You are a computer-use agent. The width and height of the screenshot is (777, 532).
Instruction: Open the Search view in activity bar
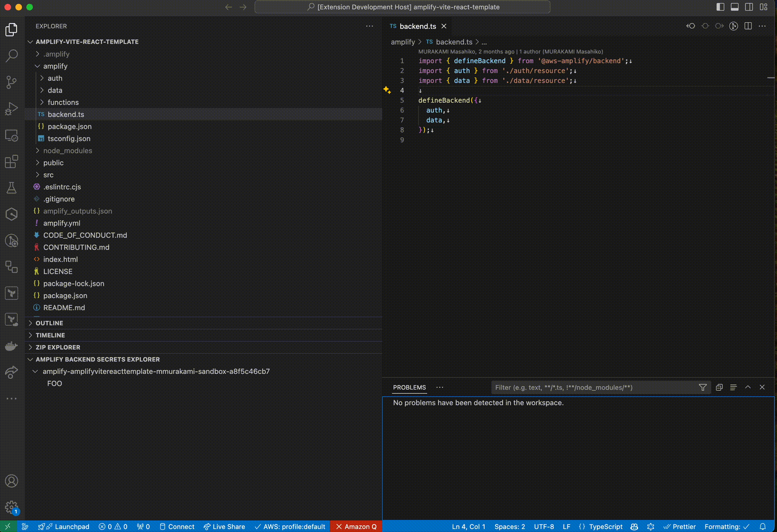[12, 55]
